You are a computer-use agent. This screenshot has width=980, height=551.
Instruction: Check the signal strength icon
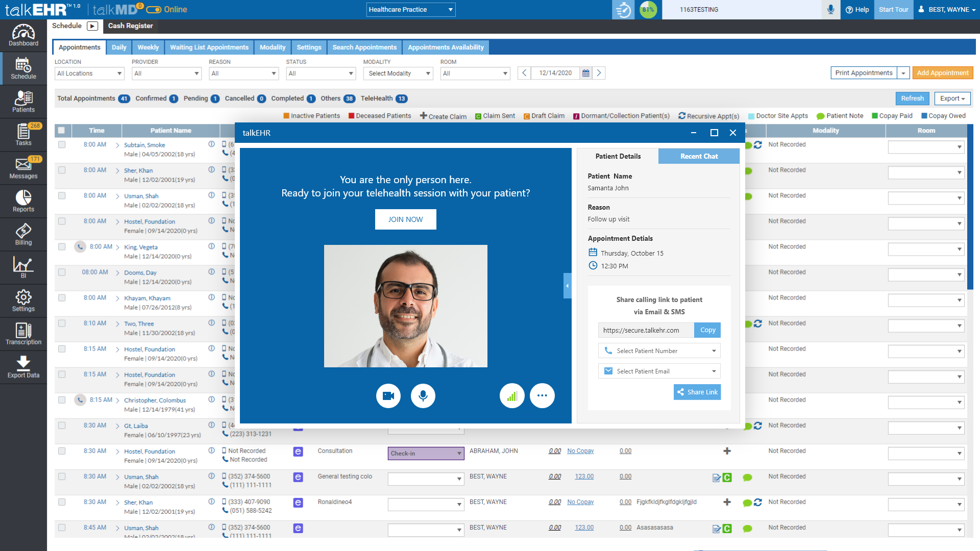point(512,396)
